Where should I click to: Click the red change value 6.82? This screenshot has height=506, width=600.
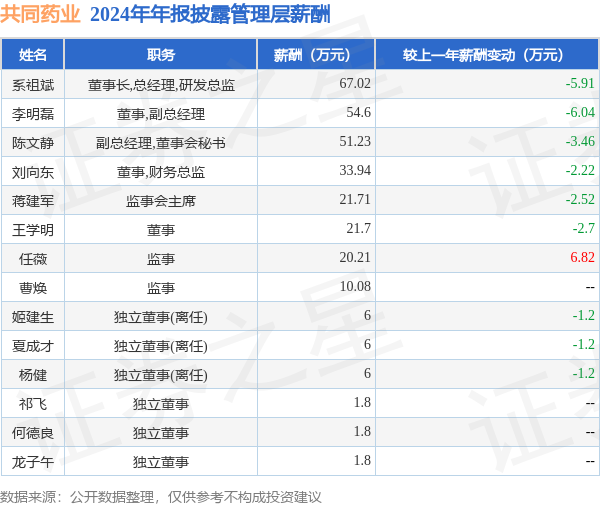pyautogui.click(x=582, y=258)
